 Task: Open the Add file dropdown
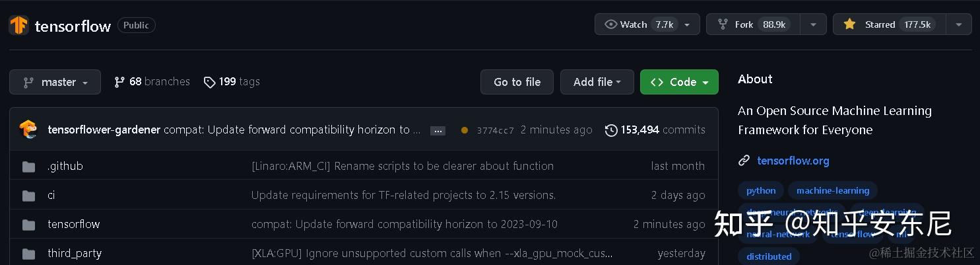597,82
